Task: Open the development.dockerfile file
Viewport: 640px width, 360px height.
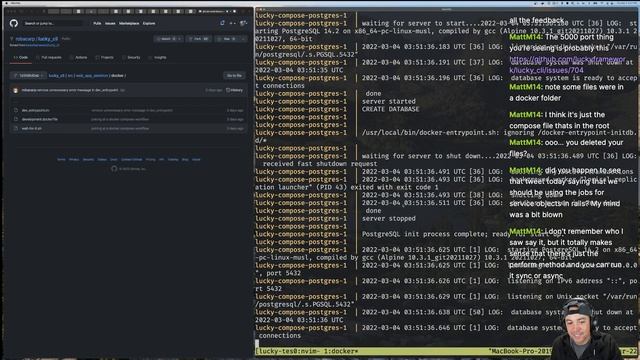Action: tap(40, 119)
